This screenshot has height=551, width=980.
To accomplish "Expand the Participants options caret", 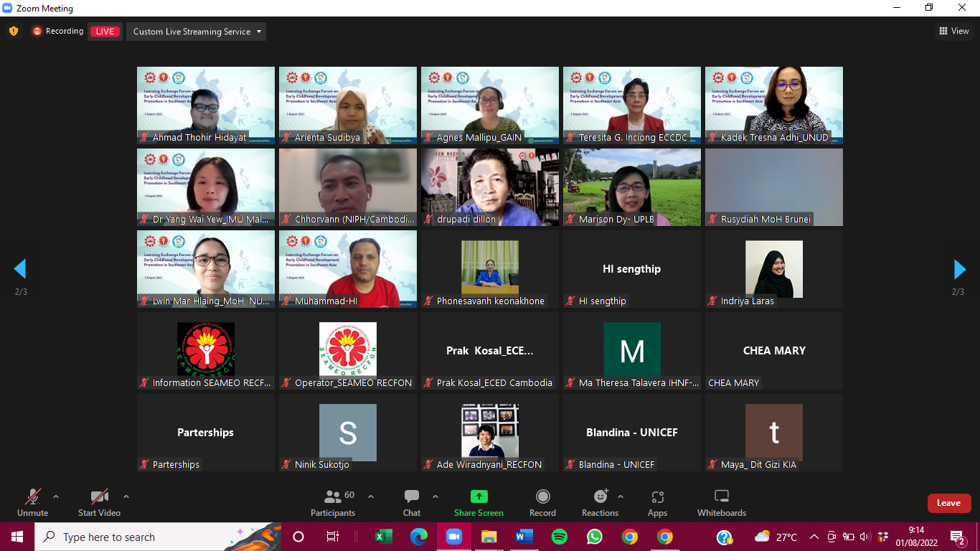I will point(371,496).
